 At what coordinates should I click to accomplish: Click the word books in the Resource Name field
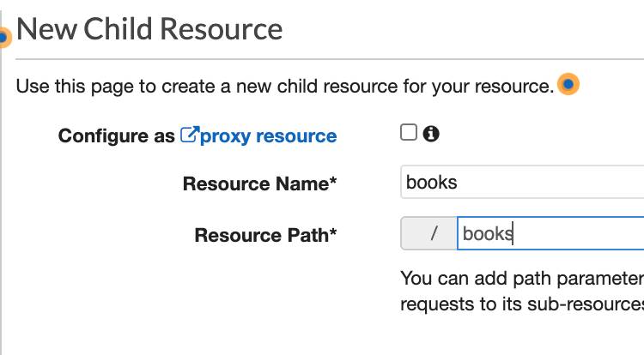[431, 183]
